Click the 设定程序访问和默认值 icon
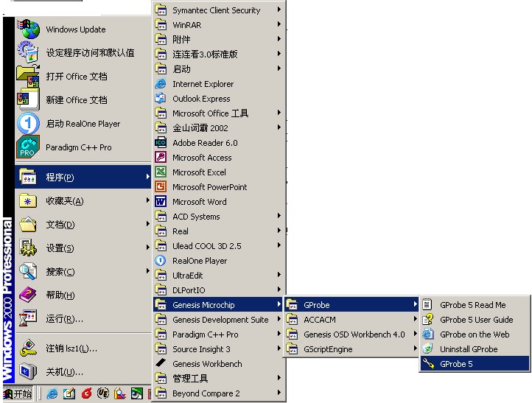 pos(28,52)
